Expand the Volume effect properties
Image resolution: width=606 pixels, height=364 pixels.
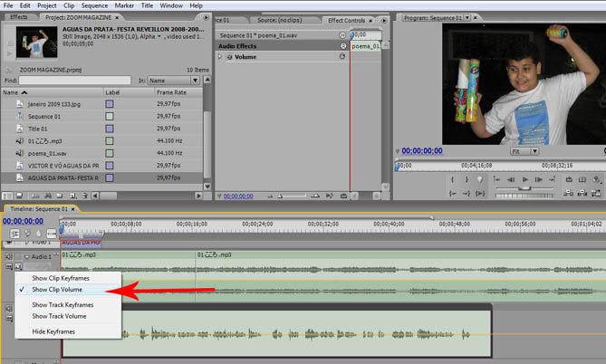click(218, 57)
